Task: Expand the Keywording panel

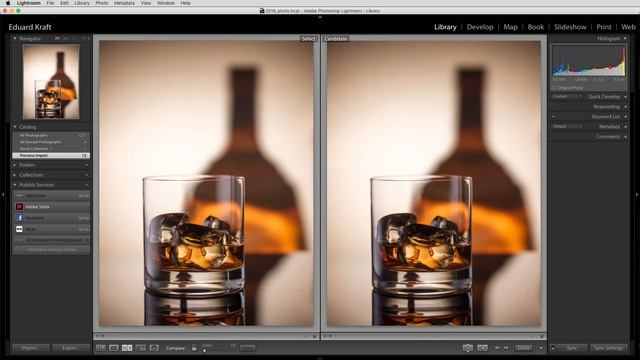Action: (626, 107)
